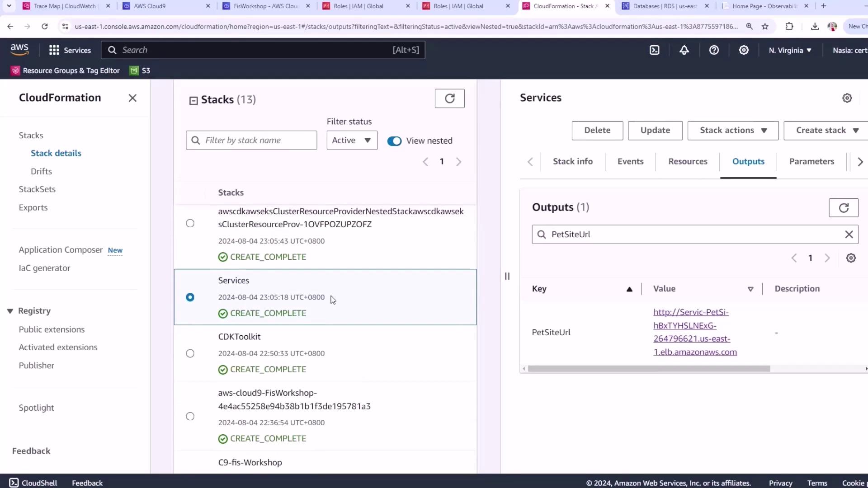
Task: Open the Stack actions dropdown
Action: coord(733,131)
